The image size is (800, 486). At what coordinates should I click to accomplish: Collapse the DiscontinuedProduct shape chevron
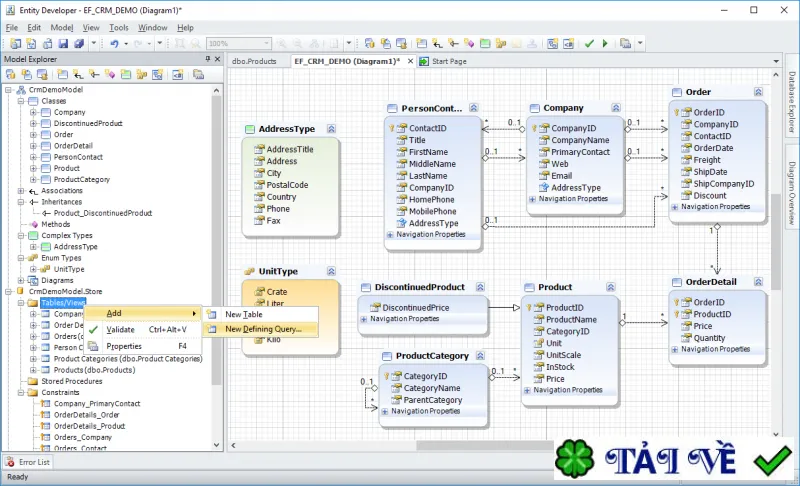[480, 287]
